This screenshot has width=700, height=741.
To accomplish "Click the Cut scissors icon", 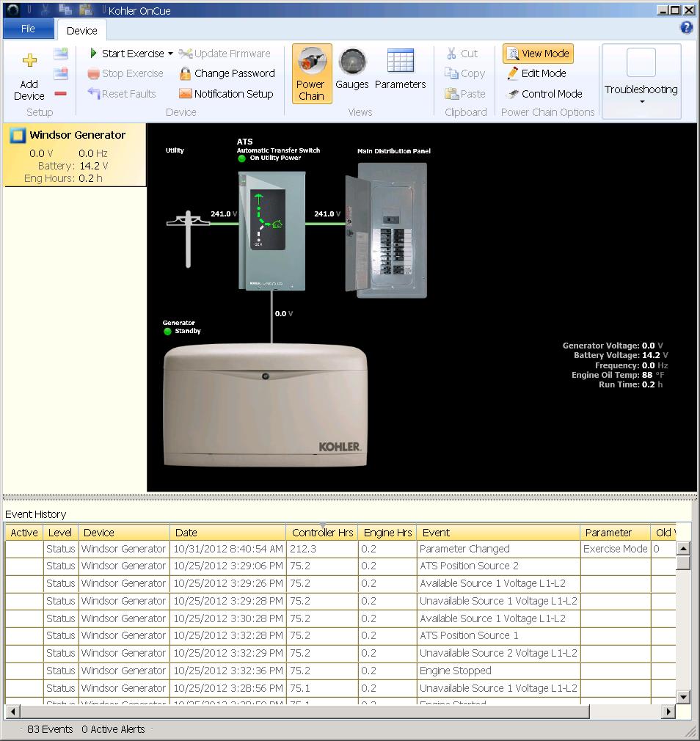I will 451,54.
